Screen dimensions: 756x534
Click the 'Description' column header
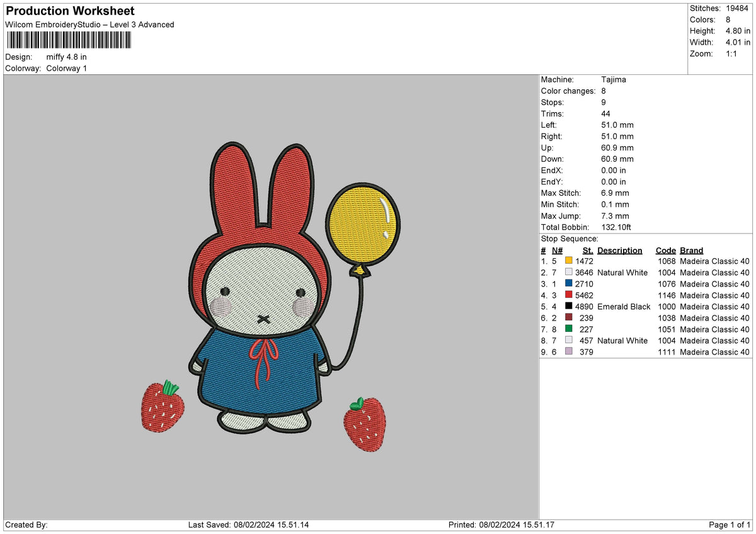pyautogui.click(x=620, y=251)
